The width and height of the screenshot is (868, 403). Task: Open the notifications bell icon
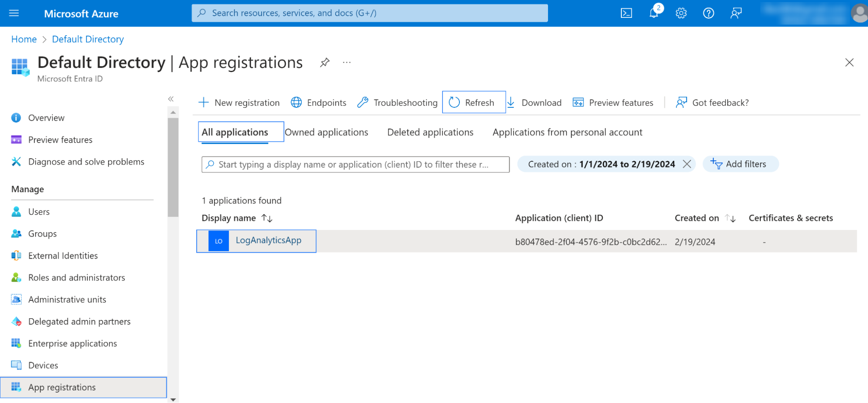(x=654, y=13)
